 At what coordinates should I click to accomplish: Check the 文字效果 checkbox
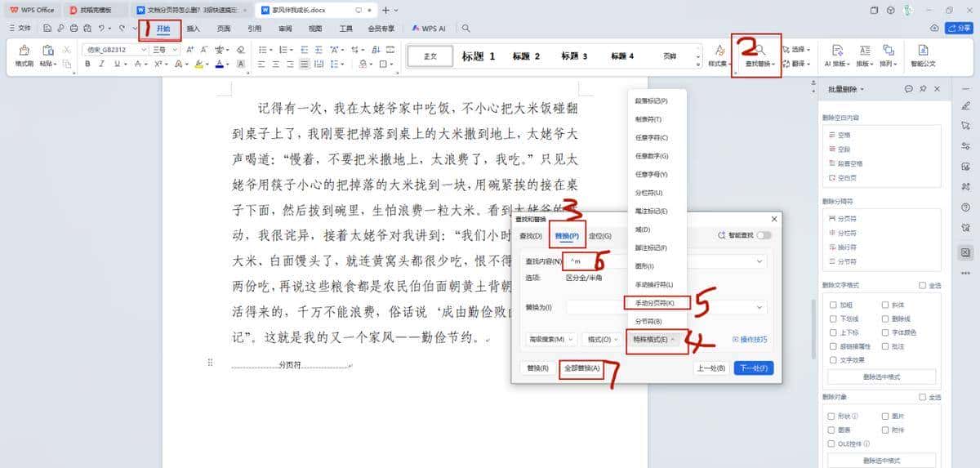(x=832, y=359)
